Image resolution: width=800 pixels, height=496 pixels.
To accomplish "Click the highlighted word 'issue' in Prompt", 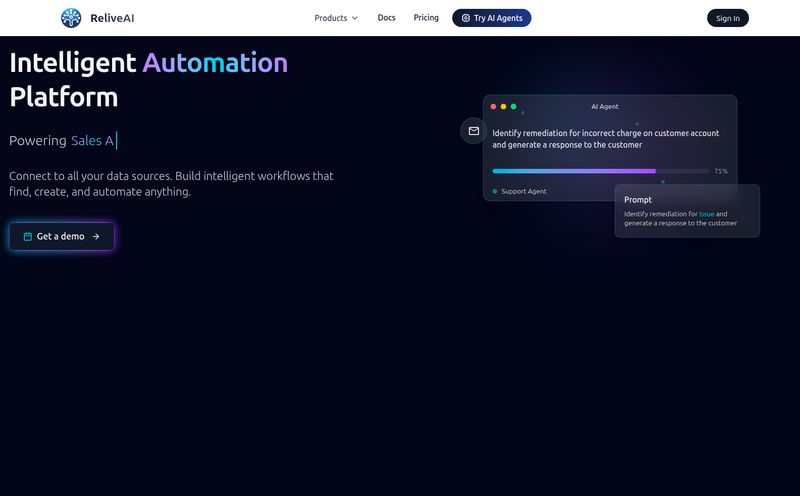I will point(706,214).
